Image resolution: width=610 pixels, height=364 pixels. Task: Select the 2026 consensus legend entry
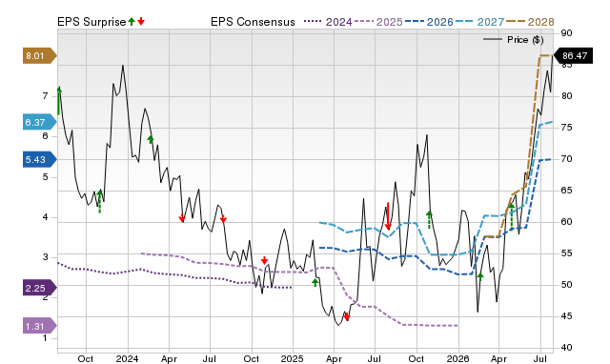(x=429, y=22)
